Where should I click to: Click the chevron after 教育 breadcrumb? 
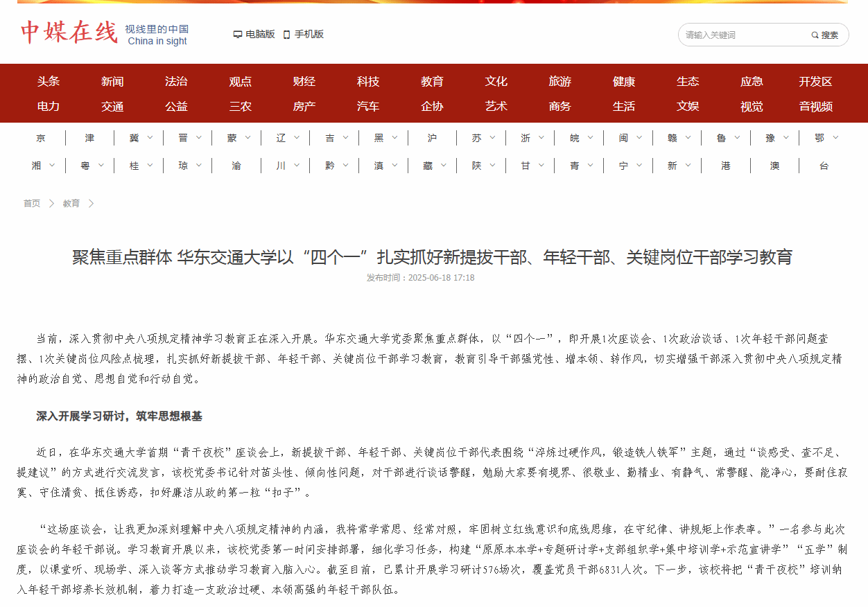click(91, 204)
